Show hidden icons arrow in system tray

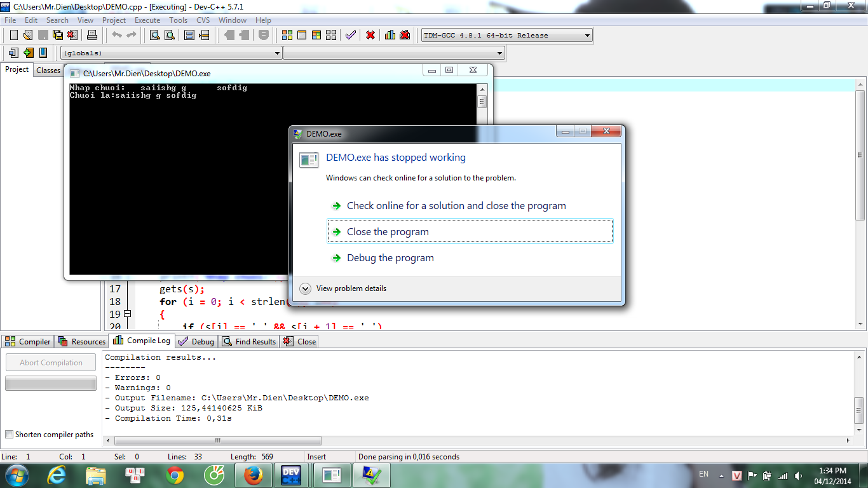click(x=721, y=475)
